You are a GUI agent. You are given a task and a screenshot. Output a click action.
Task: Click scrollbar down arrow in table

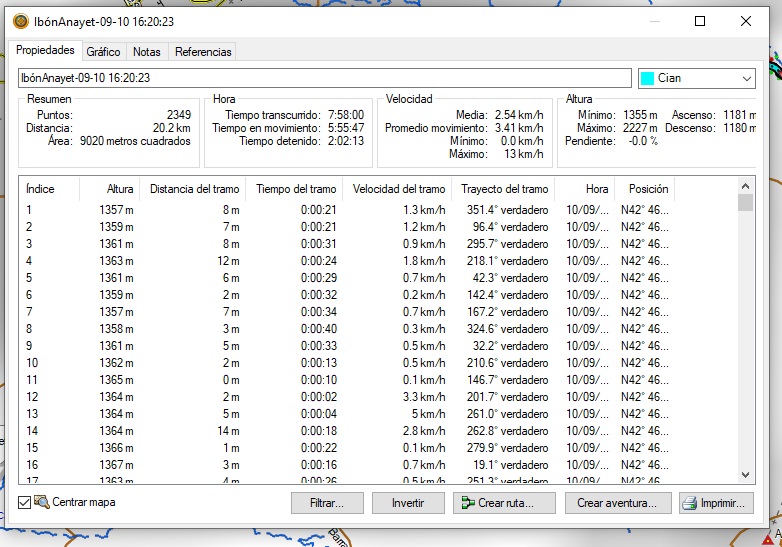click(x=745, y=475)
